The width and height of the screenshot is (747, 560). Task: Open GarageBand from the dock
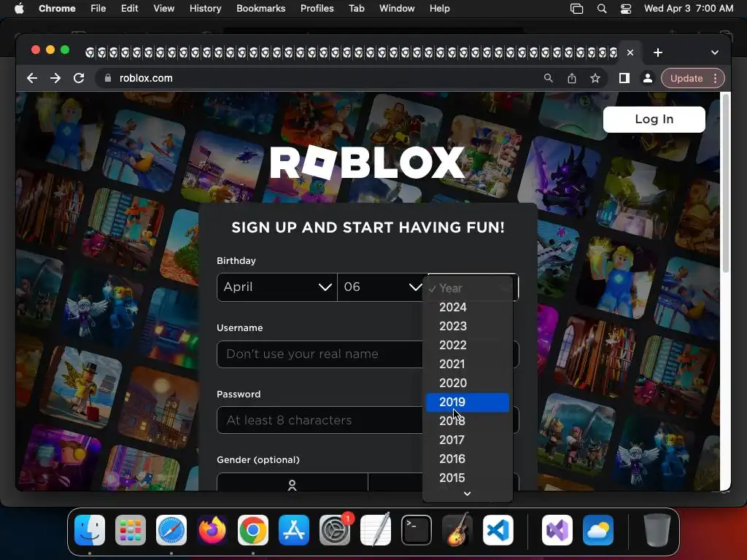[457, 530]
